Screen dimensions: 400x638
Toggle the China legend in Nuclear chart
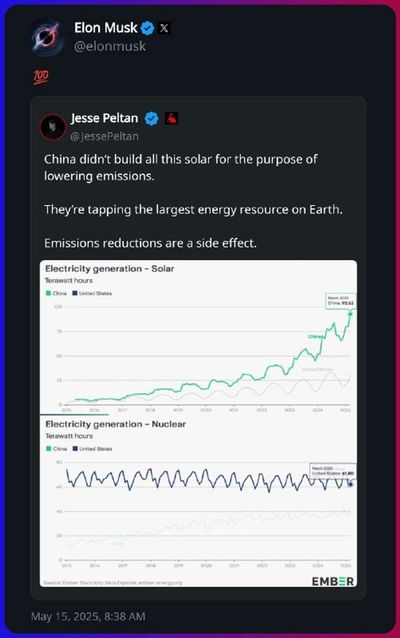57,448
